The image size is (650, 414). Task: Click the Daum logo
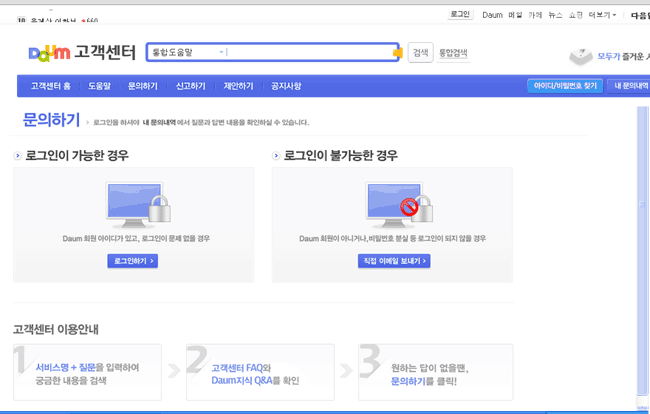[x=49, y=53]
